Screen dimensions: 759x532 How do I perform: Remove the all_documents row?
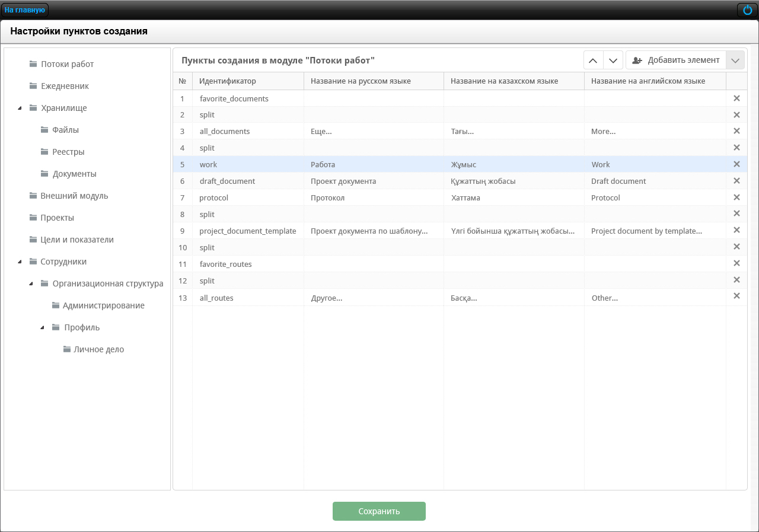[736, 131]
